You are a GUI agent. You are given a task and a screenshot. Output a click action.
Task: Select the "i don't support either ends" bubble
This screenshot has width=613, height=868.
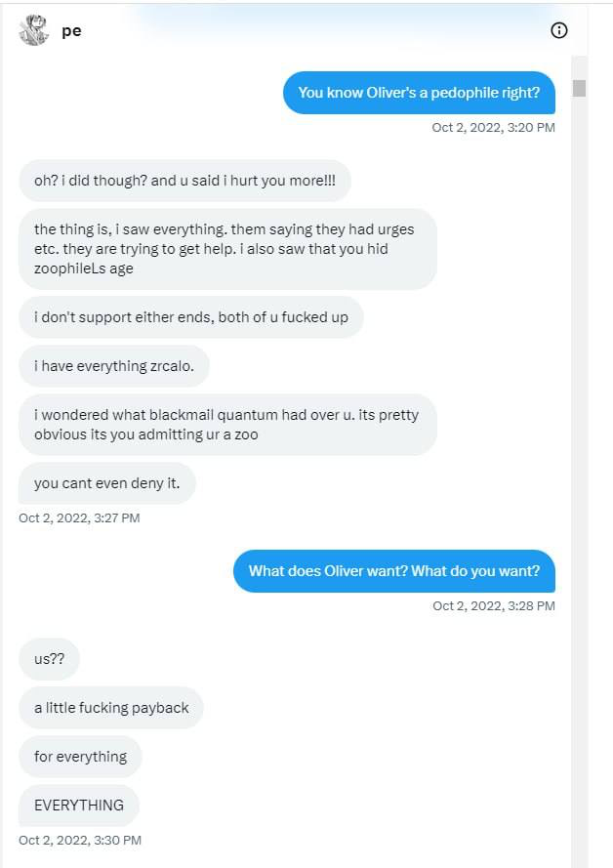tap(191, 317)
